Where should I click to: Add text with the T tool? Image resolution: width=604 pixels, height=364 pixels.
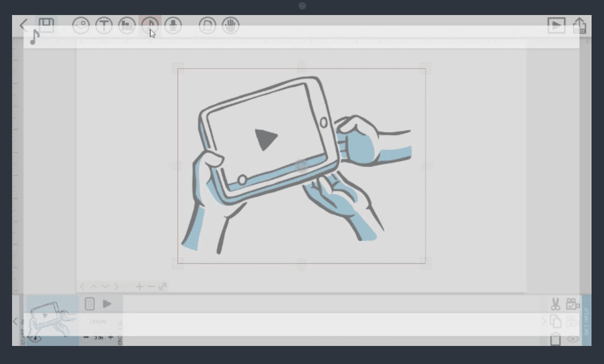click(x=104, y=26)
